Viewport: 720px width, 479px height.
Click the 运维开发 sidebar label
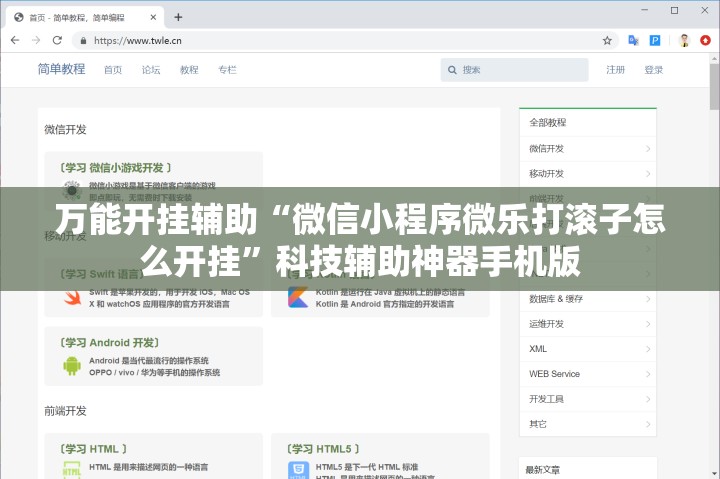[546, 324]
